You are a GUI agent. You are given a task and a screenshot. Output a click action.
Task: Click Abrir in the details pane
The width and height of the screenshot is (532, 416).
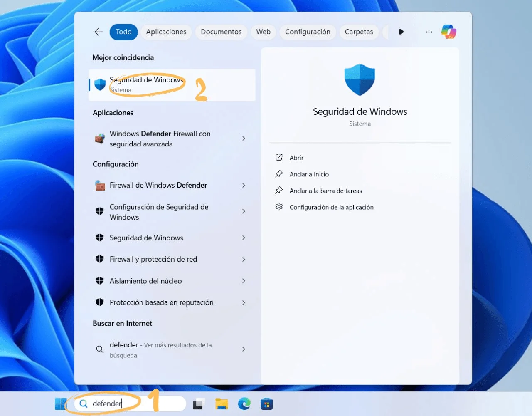[x=296, y=158]
